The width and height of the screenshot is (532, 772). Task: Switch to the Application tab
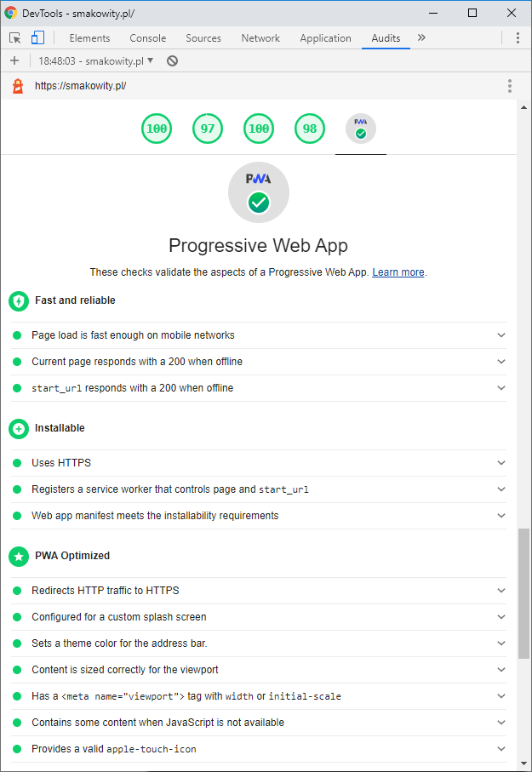coord(325,38)
